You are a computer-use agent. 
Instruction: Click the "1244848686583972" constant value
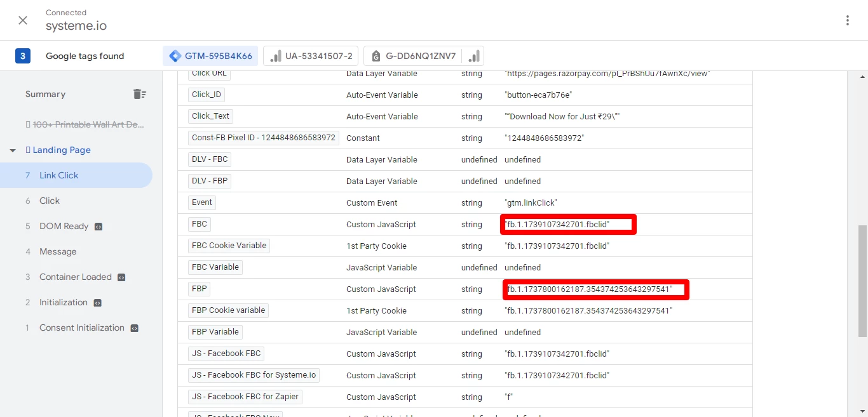click(x=544, y=138)
